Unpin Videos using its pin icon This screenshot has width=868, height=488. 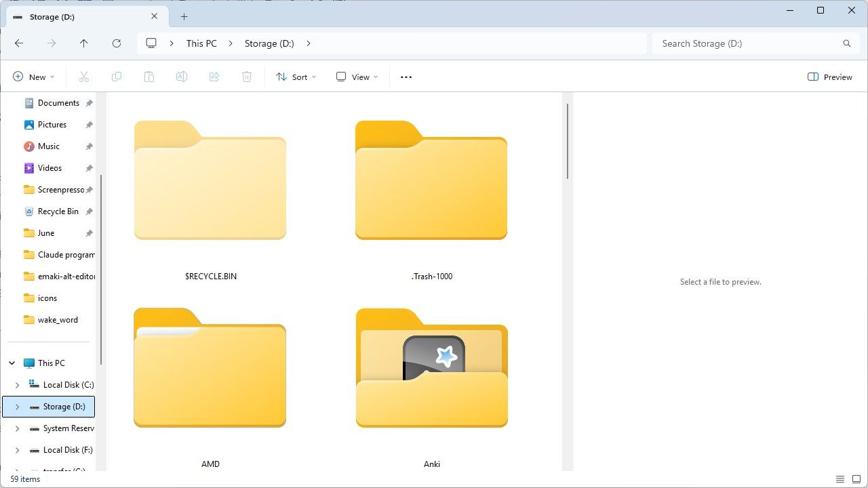pyautogui.click(x=89, y=168)
